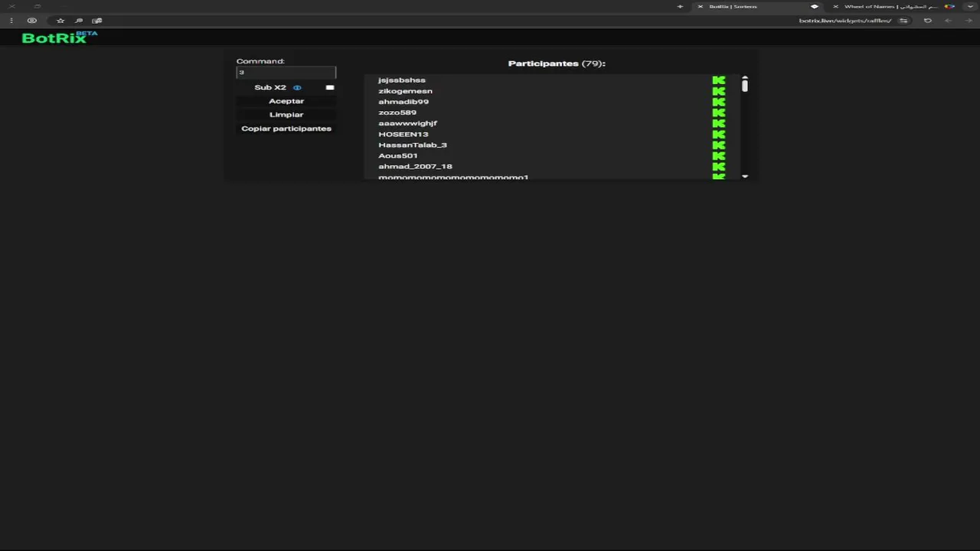
Task: Select participant zozo589
Action: click(x=397, y=112)
